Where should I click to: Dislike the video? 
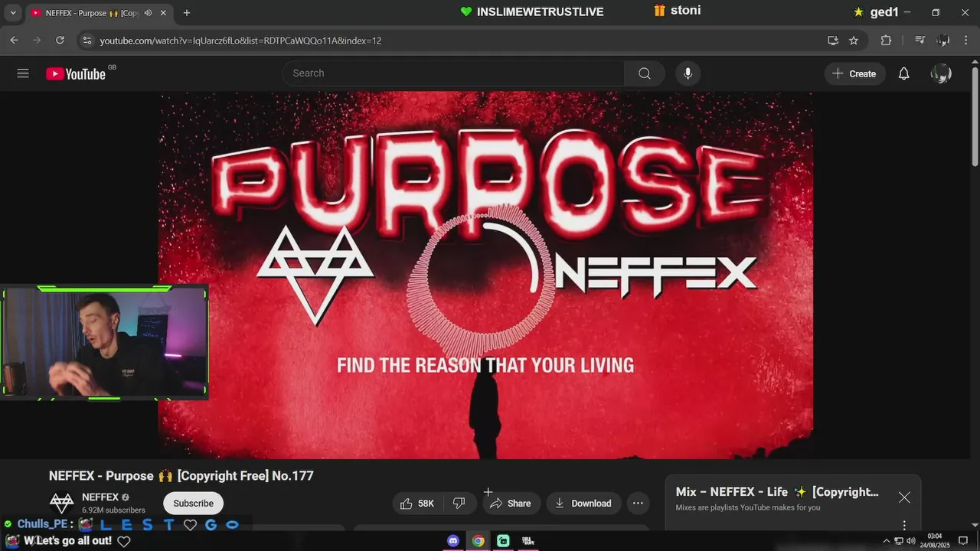(459, 504)
